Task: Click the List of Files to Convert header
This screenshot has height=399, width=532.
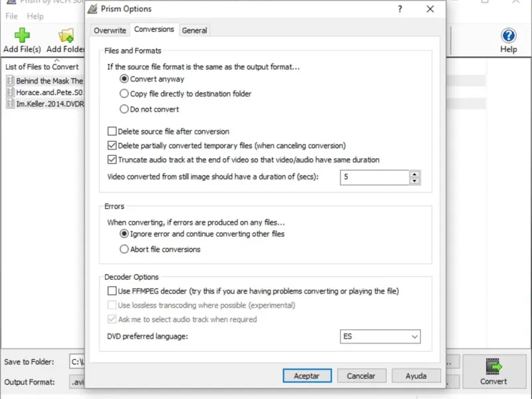Action: pos(42,67)
